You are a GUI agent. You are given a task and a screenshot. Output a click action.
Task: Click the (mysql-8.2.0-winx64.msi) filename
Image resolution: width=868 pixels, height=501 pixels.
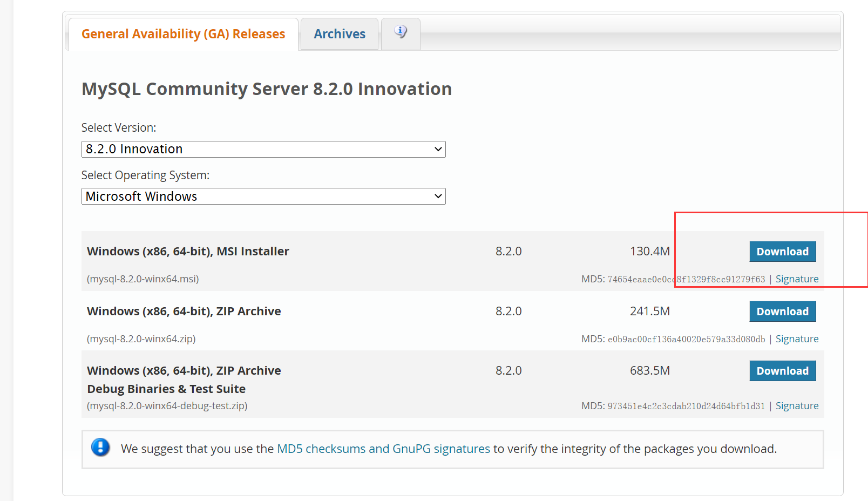point(143,279)
